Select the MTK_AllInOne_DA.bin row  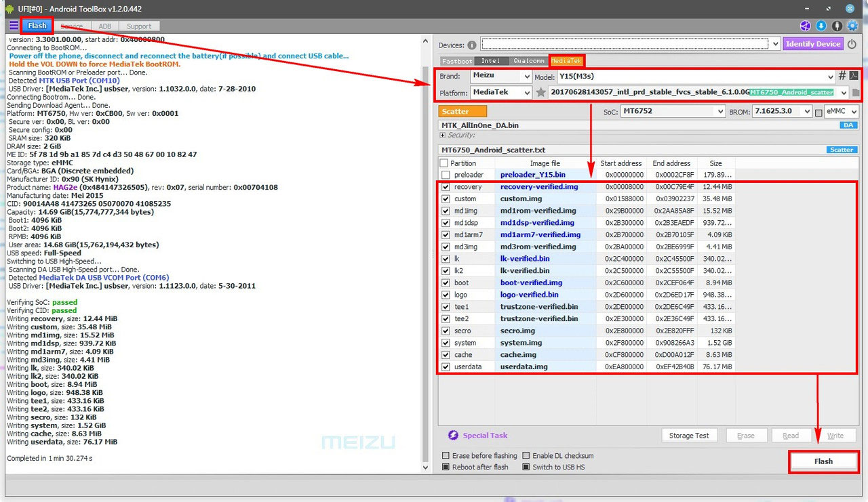pos(649,125)
